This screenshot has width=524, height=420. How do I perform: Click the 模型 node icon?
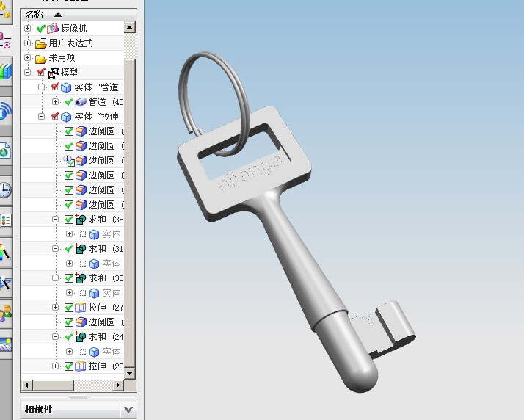[53, 73]
